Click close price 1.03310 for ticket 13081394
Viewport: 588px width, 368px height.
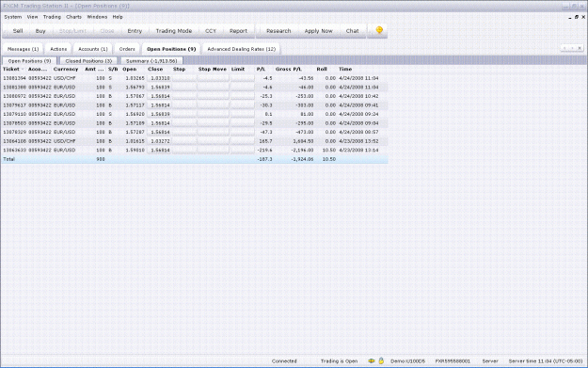160,78
